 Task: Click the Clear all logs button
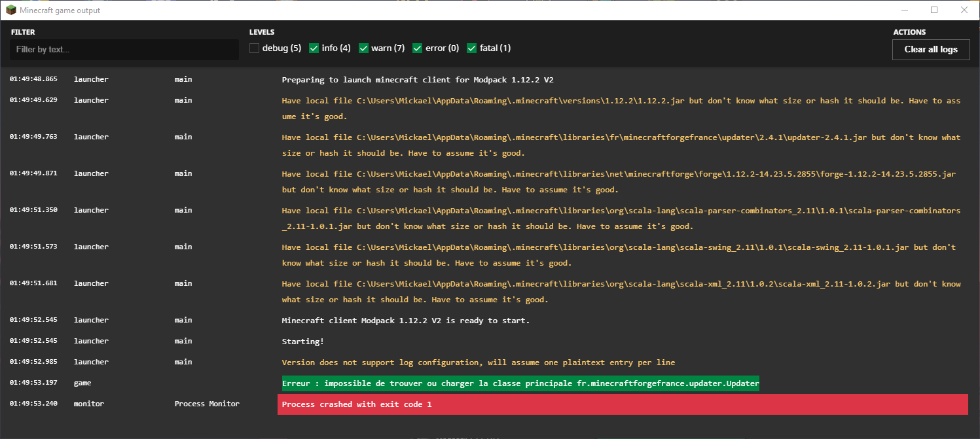pyautogui.click(x=930, y=50)
